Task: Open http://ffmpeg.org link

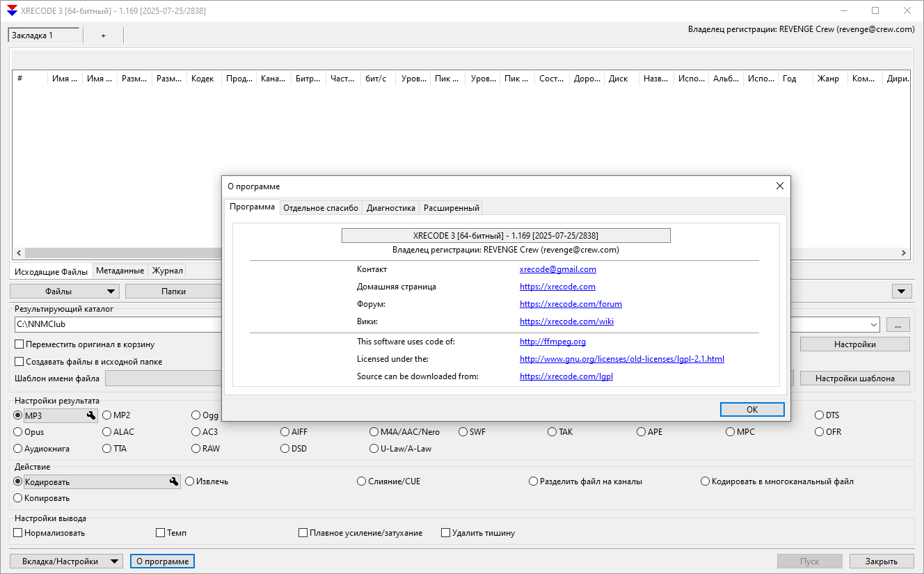Action: click(552, 342)
